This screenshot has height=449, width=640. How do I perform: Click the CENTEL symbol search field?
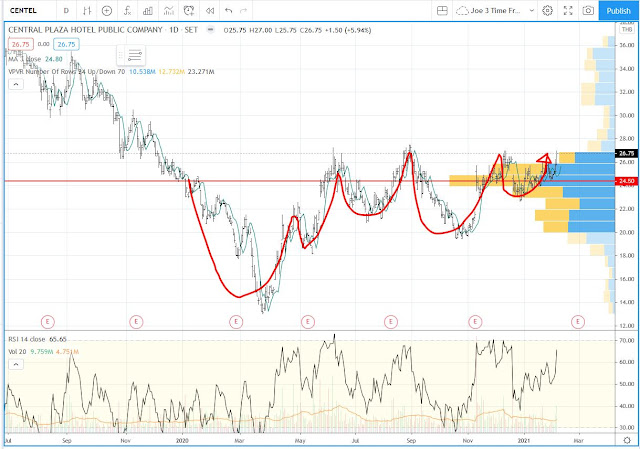click(23, 11)
